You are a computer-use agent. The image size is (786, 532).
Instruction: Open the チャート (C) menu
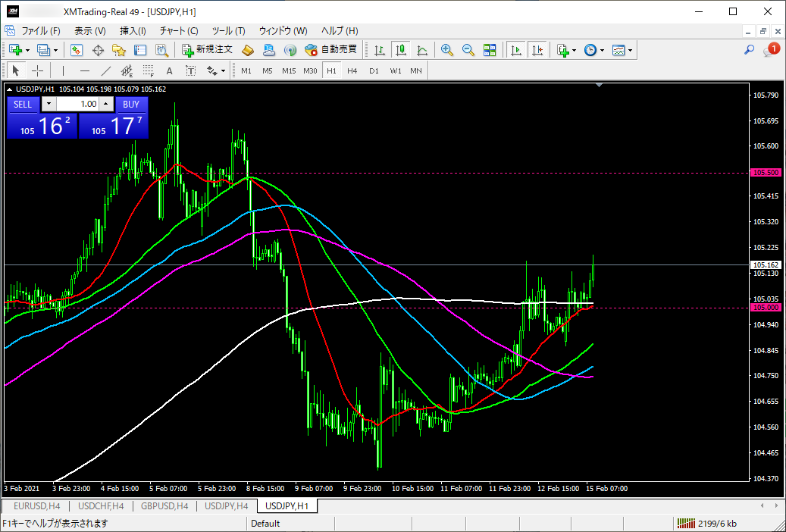pos(179,30)
